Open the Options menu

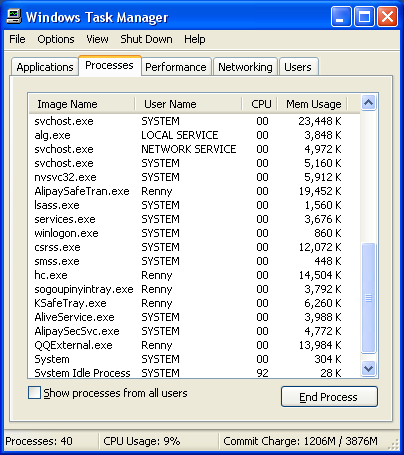(x=56, y=39)
